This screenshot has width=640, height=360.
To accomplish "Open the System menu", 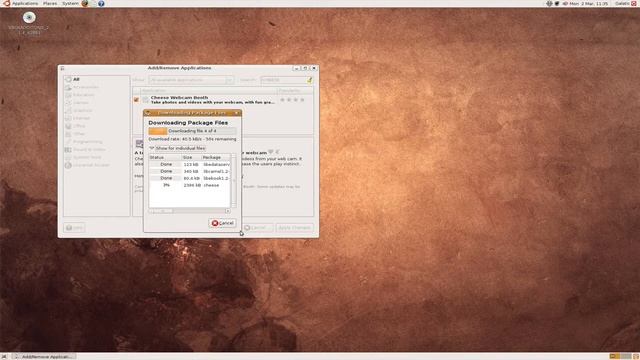I will click(70, 3).
